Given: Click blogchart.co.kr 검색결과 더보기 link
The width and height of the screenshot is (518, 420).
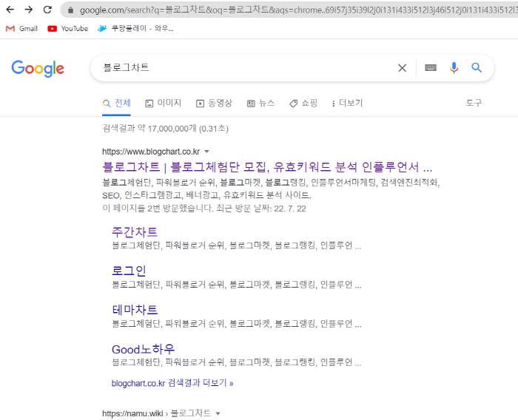Looking at the screenshot, I should pyautogui.click(x=172, y=383).
